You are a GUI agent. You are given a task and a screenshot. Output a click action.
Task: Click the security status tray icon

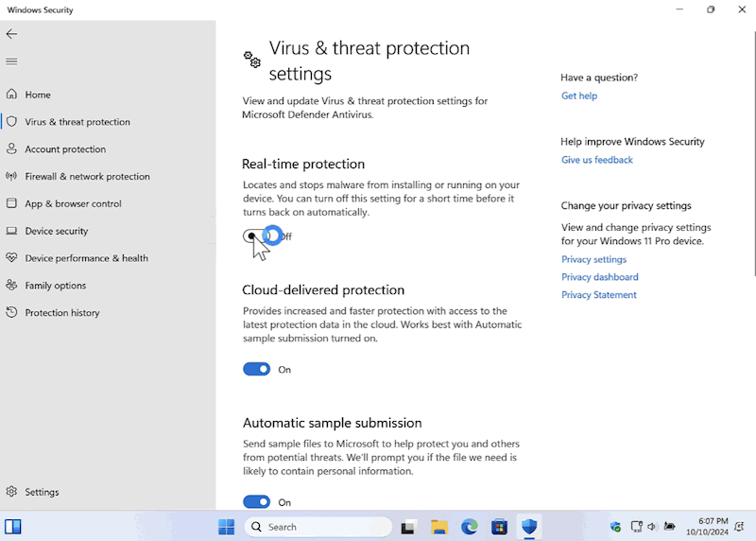615,527
